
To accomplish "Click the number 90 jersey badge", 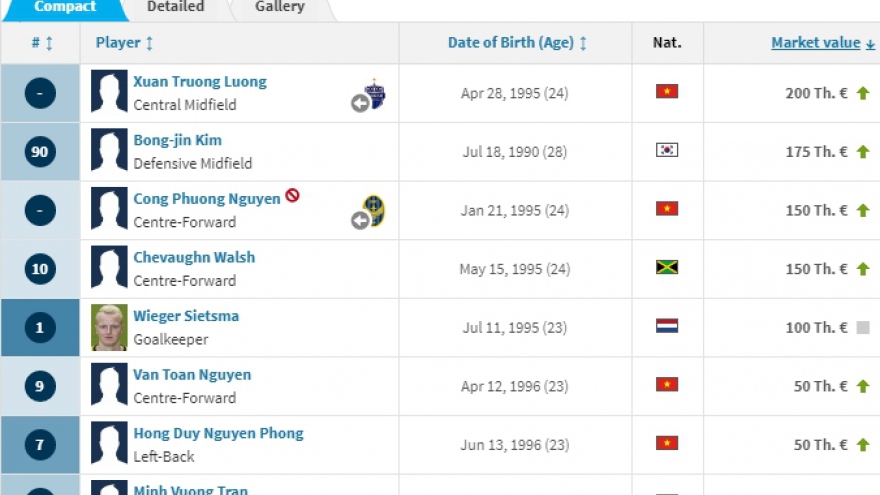I will click(x=40, y=152).
